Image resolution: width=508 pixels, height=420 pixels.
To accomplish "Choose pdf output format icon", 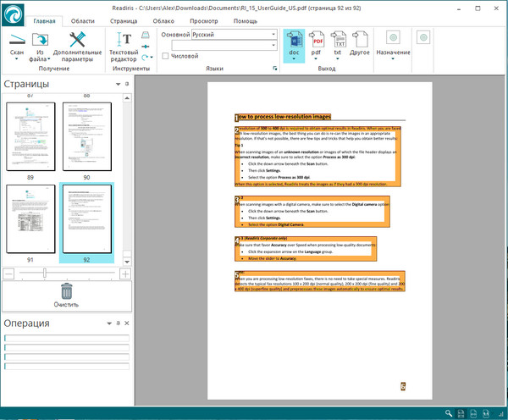I will click(x=318, y=39).
